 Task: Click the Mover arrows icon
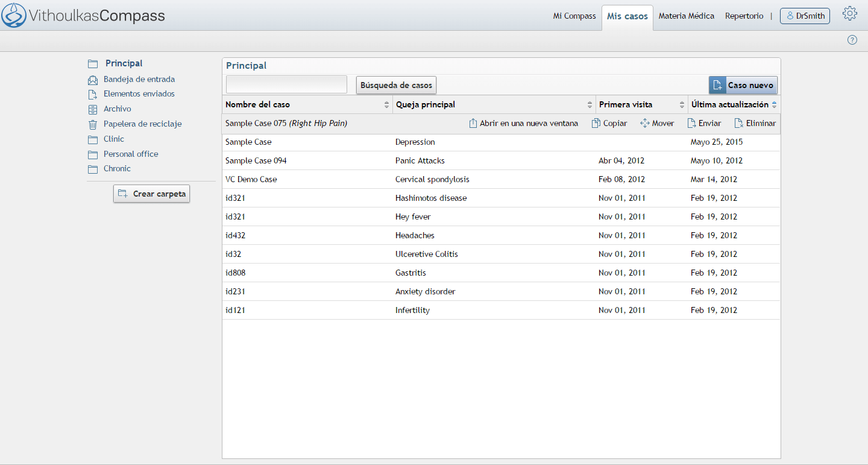tap(644, 123)
